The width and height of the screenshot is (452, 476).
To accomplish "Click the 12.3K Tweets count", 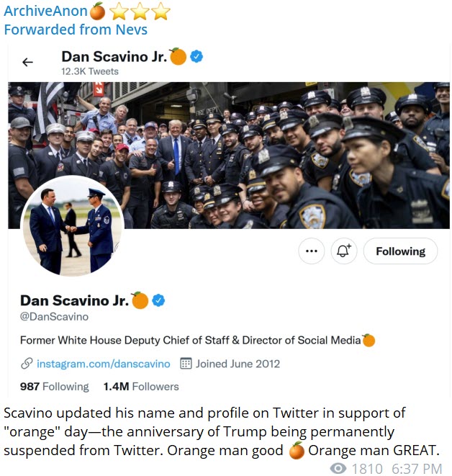I will coord(90,71).
